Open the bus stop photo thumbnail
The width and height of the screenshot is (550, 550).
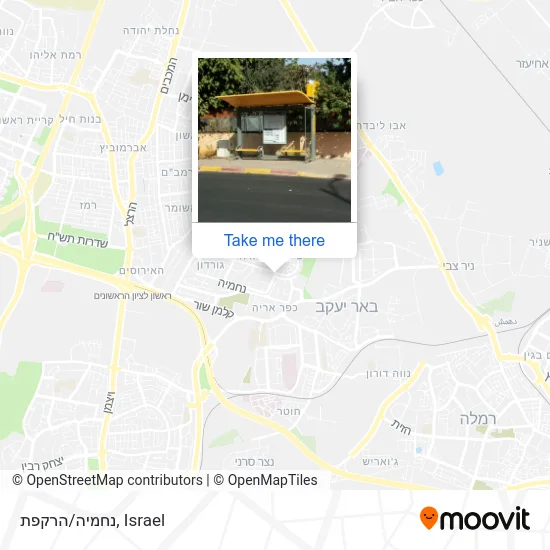(x=274, y=140)
